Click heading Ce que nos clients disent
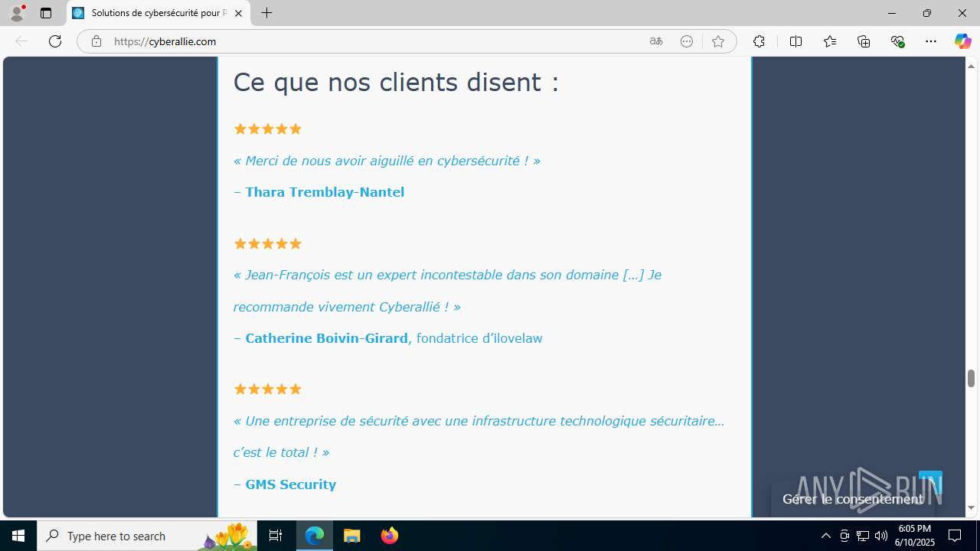The height and width of the screenshot is (551, 980). (396, 82)
